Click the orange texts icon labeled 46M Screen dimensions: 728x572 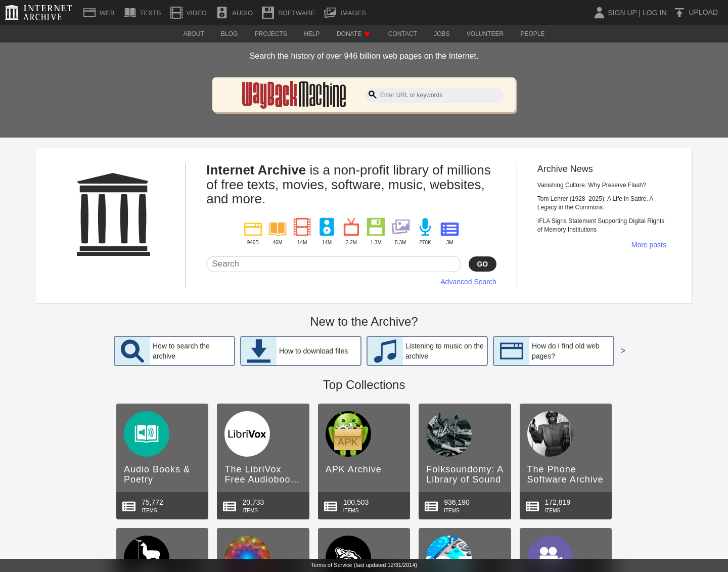click(278, 229)
